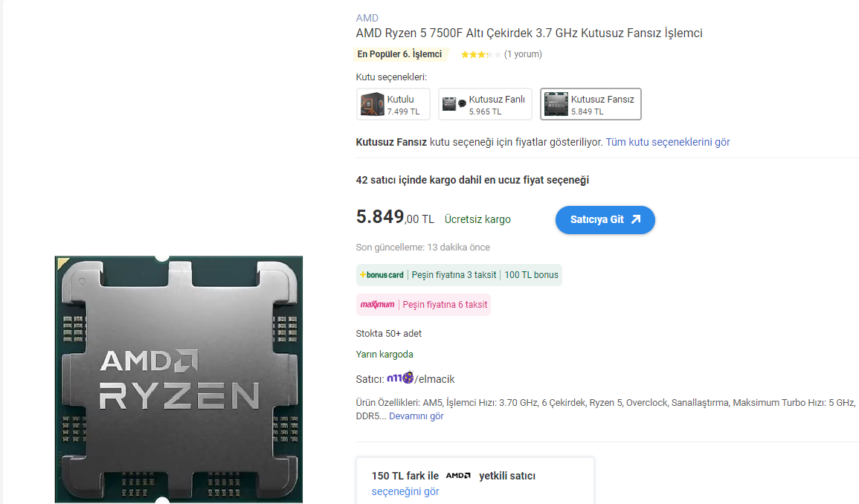The image size is (859, 504).
Task: Click the arrow icon in Satıcıya Git
Action: pos(635,219)
